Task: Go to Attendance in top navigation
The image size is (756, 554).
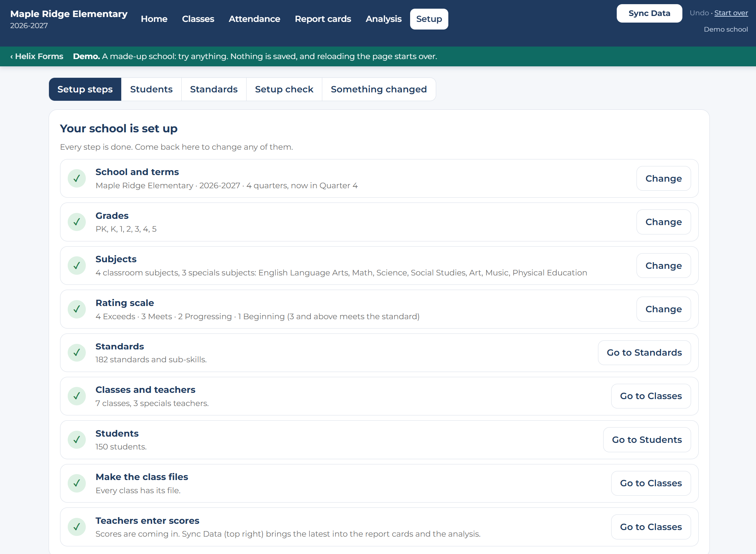Action: pos(254,19)
